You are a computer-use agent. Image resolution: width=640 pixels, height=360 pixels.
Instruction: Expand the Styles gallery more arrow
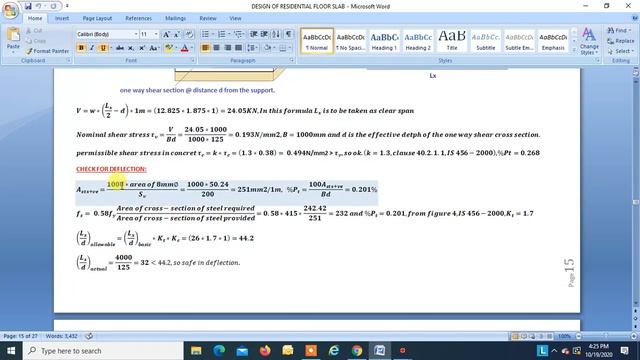click(x=574, y=50)
